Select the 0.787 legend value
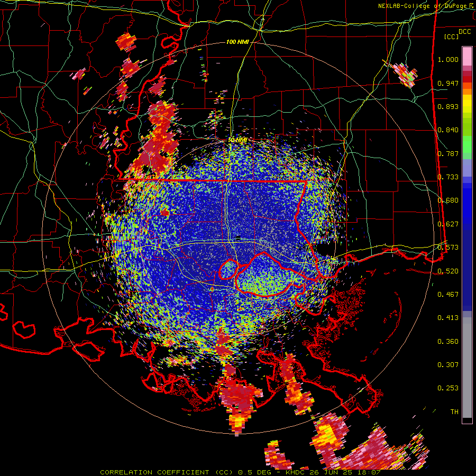 tap(448, 153)
